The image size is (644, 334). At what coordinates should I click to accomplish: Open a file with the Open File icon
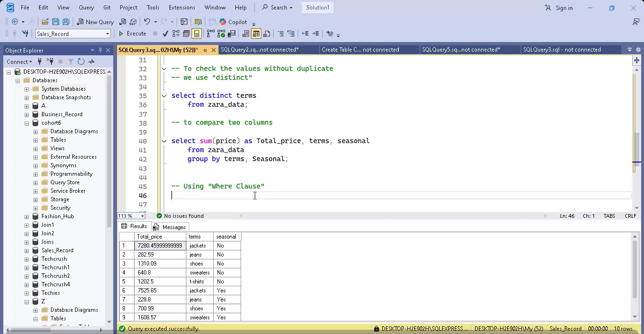click(x=45, y=22)
